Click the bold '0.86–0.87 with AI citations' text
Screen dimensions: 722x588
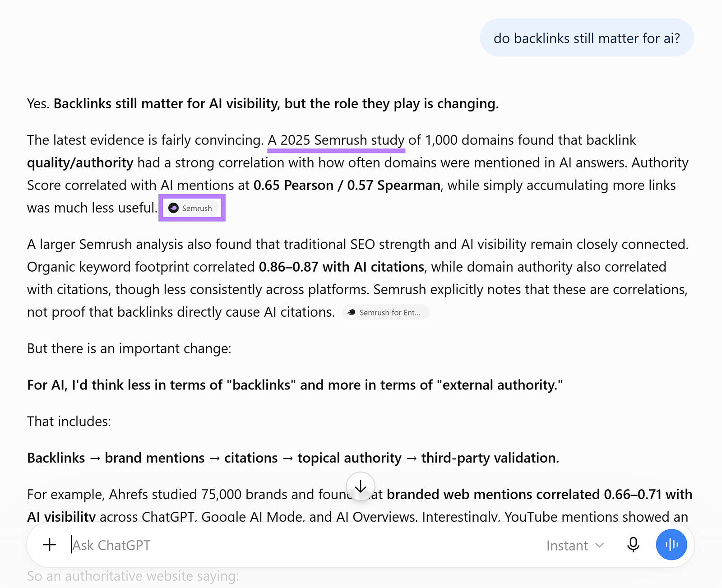[342, 267]
